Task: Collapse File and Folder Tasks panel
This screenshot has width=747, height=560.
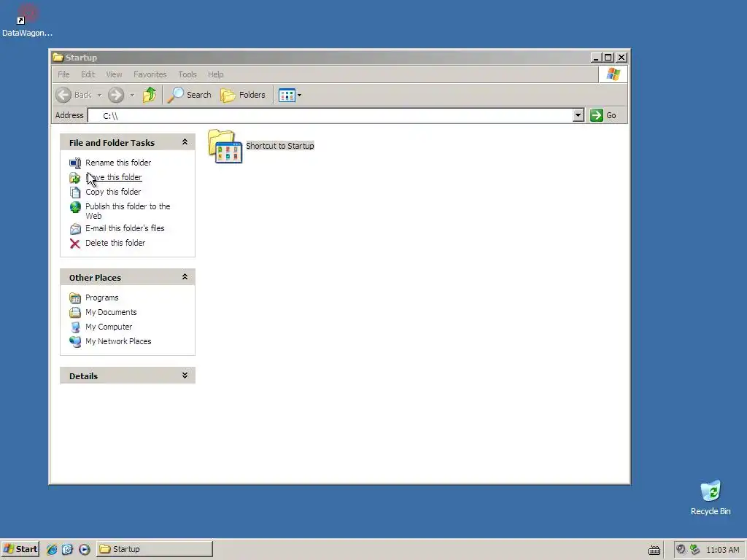Action: pyautogui.click(x=185, y=142)
